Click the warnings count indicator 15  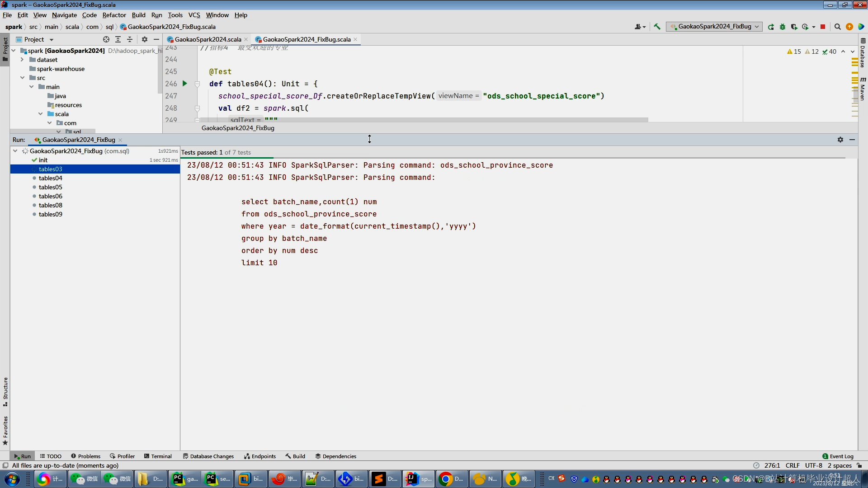click(794, 52)
